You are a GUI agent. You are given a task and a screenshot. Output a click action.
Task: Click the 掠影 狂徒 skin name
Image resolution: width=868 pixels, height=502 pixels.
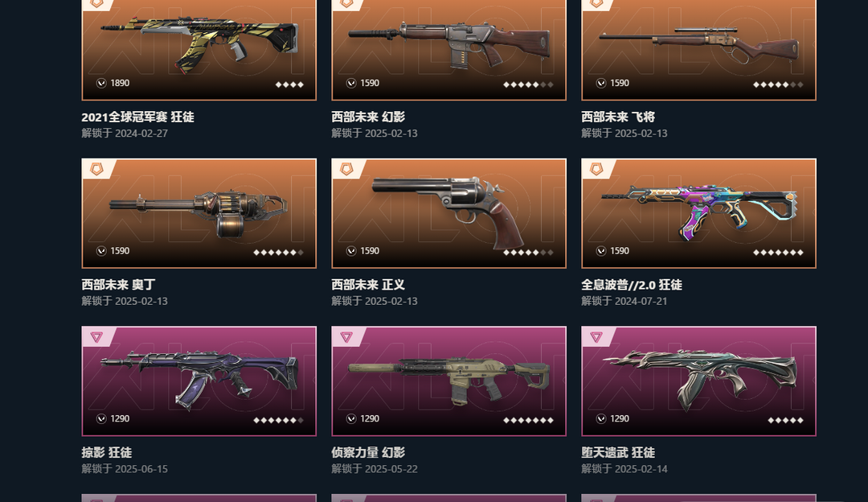[x=107, y=453]
